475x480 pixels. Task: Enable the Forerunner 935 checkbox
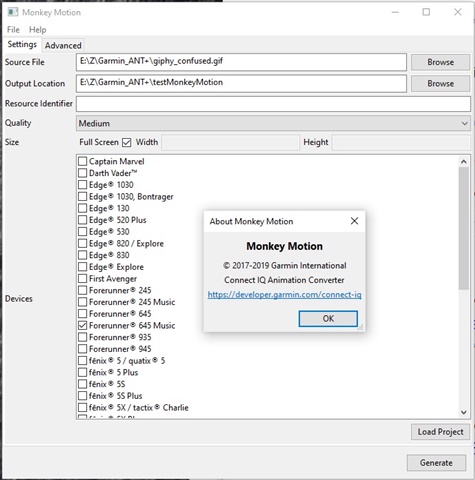click(x=82, y=337)
